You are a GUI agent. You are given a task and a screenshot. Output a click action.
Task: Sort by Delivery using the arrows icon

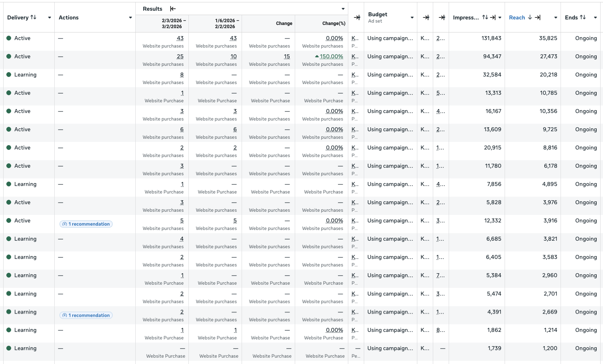tap(33, 17)
